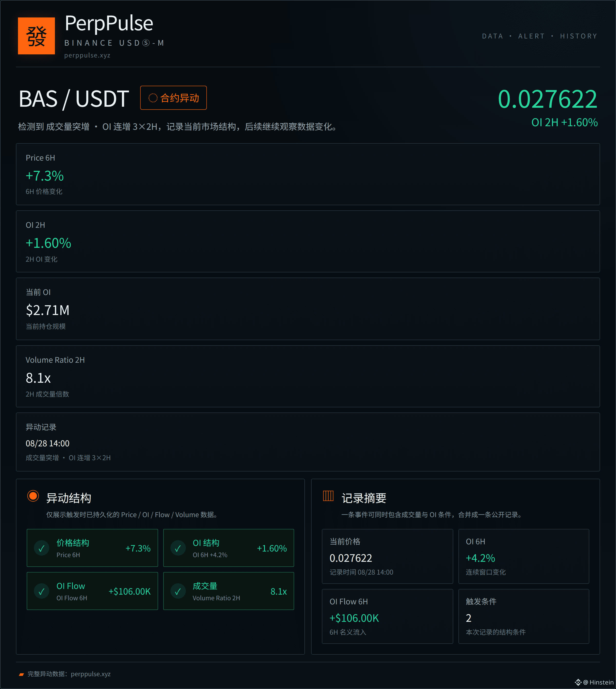Click the 记录时间 08/28 14:00 text
This screenshot has height=689, width=616.
tap(361, 572)
